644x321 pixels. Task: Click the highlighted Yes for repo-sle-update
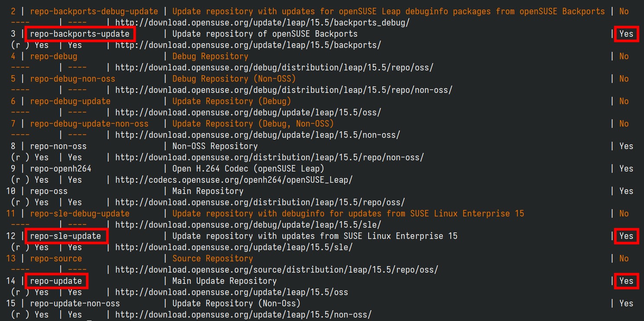tap(626, 236)
